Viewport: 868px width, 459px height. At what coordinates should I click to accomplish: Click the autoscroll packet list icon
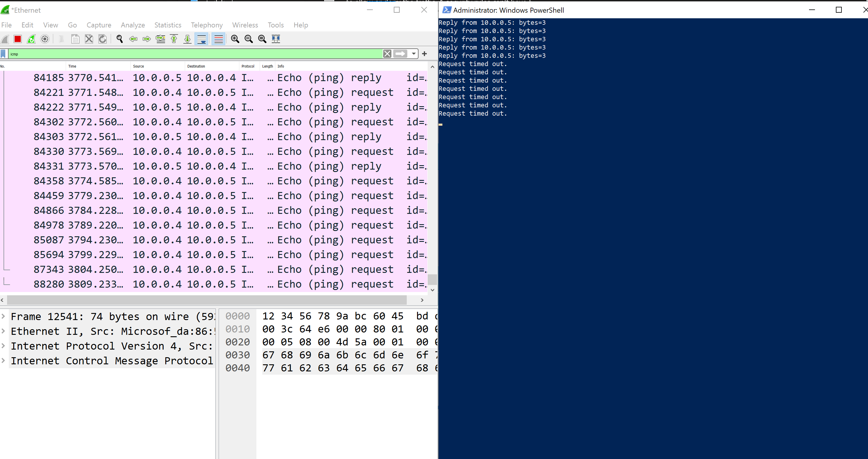tap(203, 38)
